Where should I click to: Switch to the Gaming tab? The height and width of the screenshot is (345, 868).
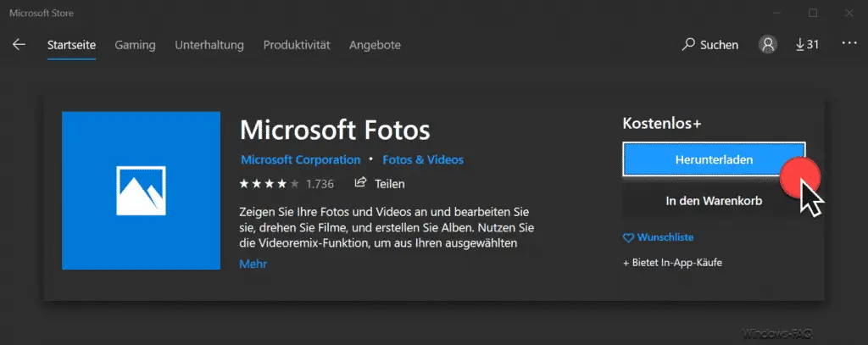point(135,46)
